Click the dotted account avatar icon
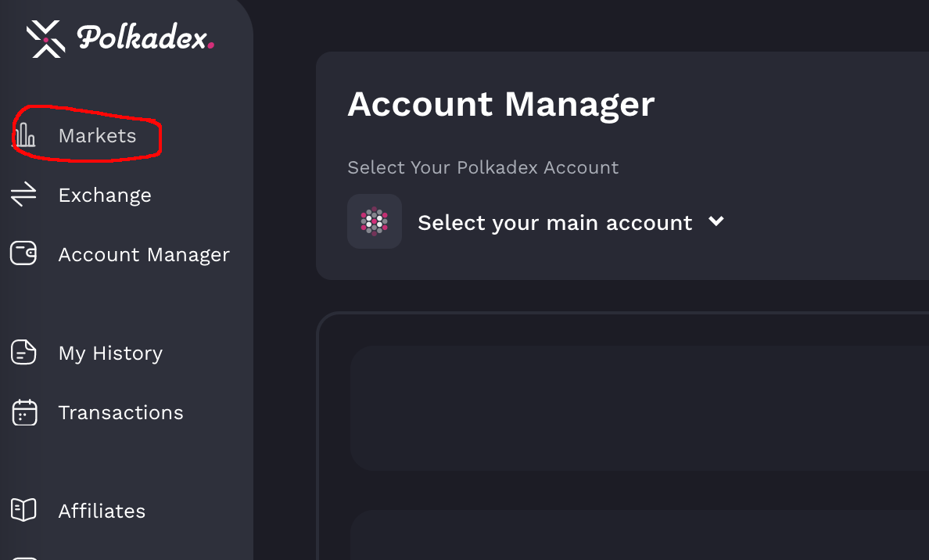The width and height of the screenshot is (929, 560). [x=375, y=221]
